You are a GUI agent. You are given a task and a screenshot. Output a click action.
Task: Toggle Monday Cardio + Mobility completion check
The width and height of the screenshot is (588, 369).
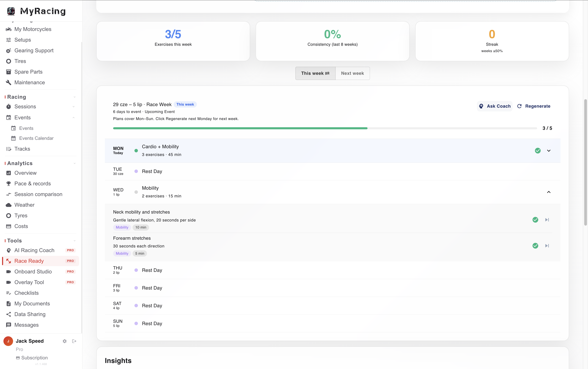tap(538, 151)
